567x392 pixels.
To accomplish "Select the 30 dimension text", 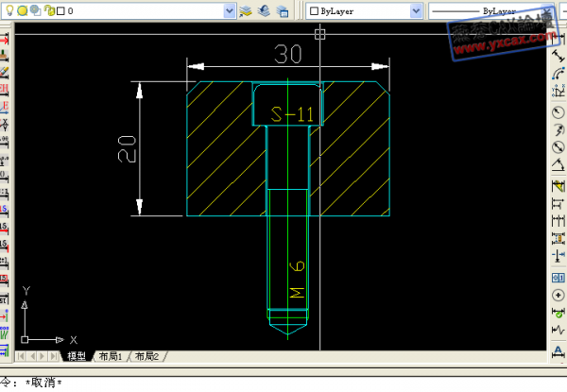I will click(x=288, y=54).
